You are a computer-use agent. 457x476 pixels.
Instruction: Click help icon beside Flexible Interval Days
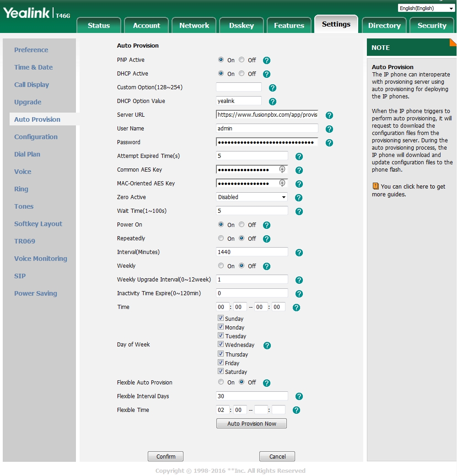[299, 396]
